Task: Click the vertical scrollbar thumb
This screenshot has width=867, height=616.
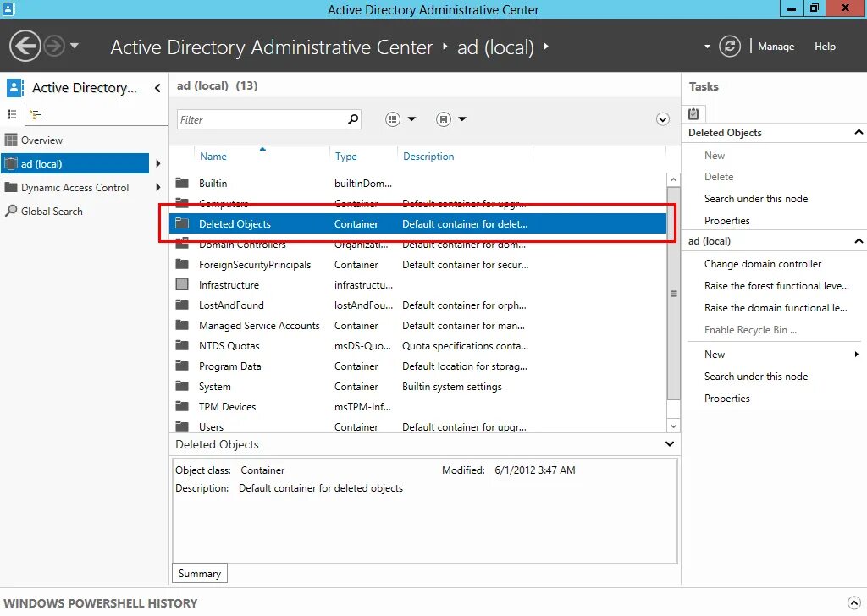Action: tap(673, 294)
